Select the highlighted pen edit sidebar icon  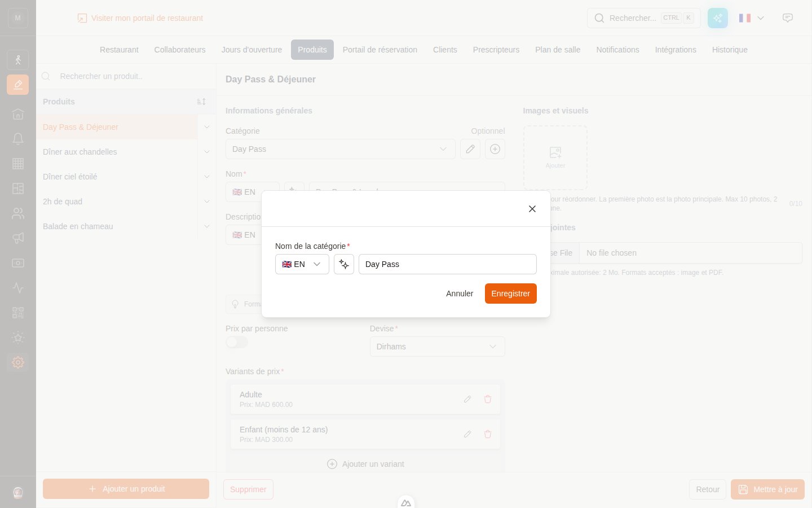[18, 85]
